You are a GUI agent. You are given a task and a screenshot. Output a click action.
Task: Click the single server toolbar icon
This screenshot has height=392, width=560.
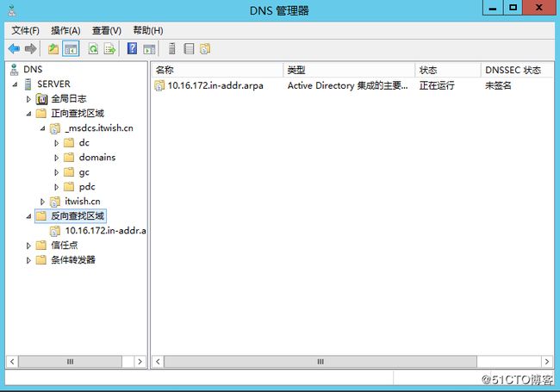171,48
